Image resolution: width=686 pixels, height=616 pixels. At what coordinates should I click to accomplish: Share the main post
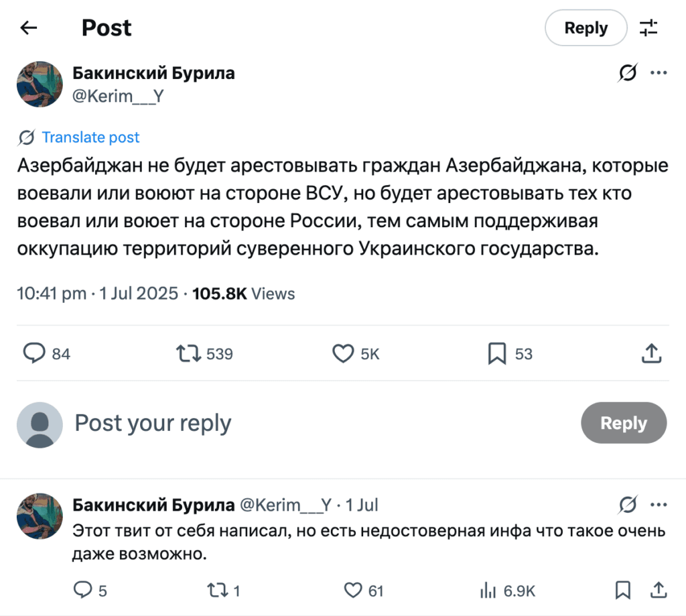652,353
